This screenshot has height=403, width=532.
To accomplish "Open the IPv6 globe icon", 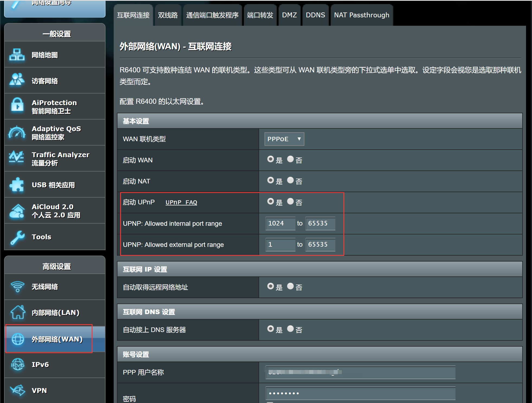I will [17, 365].
